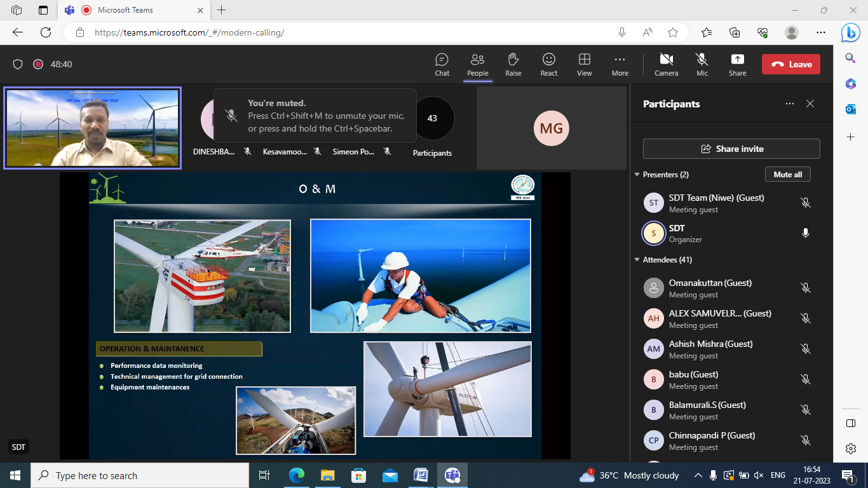Open the React emoji menu
The height and width of the screenshot is (488, 868).
pyautogui.click(x=548, y=64)
